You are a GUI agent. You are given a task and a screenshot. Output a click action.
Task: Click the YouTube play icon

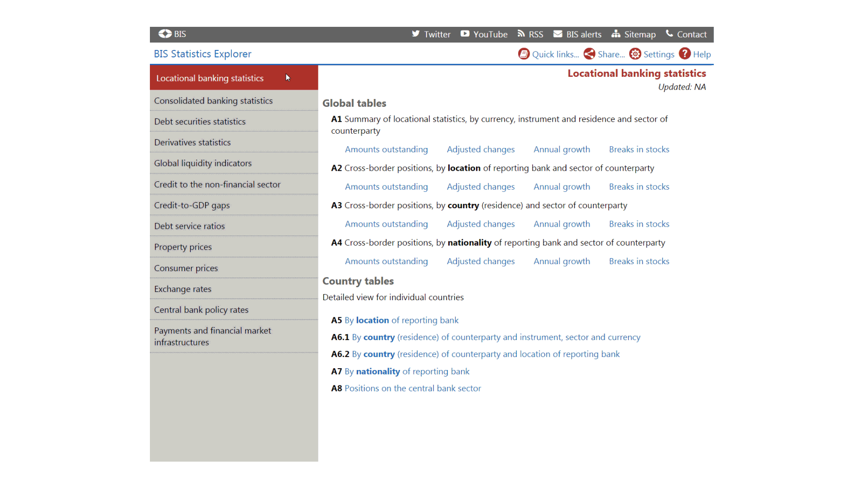click(x=465, y=34)
